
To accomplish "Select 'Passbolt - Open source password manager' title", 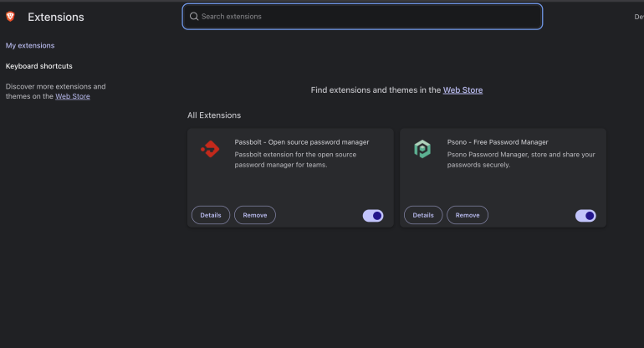I will (302, 142).
